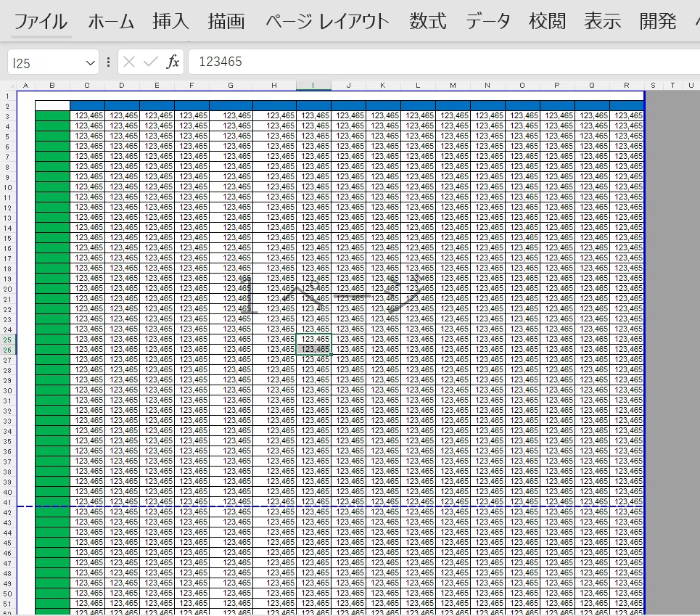The width and height of the screenshot is (700, 616).
Task: Switch to the 開発 tab
Action: [658, 21]
